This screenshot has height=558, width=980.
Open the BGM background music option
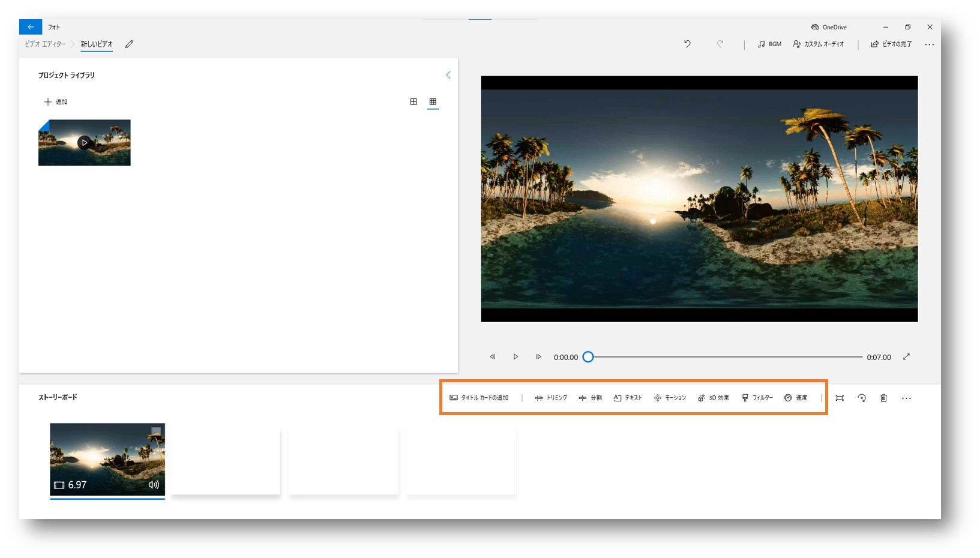(769, 44)
